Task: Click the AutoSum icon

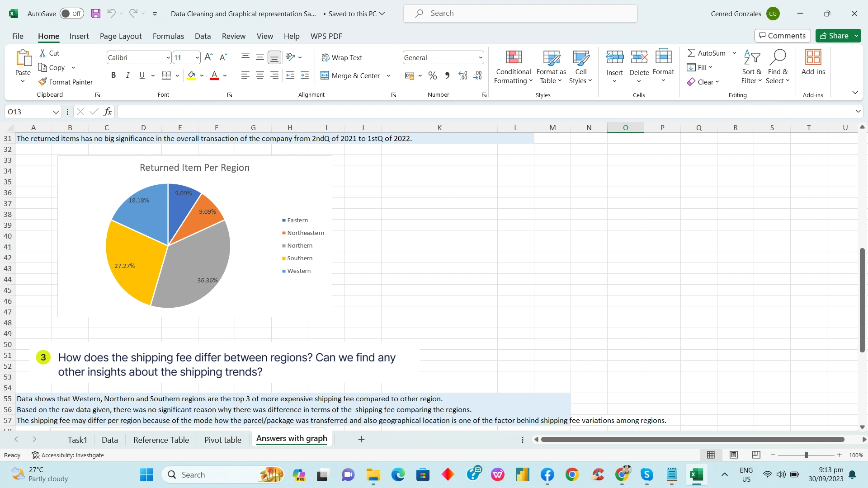Action: coord(692,53)
